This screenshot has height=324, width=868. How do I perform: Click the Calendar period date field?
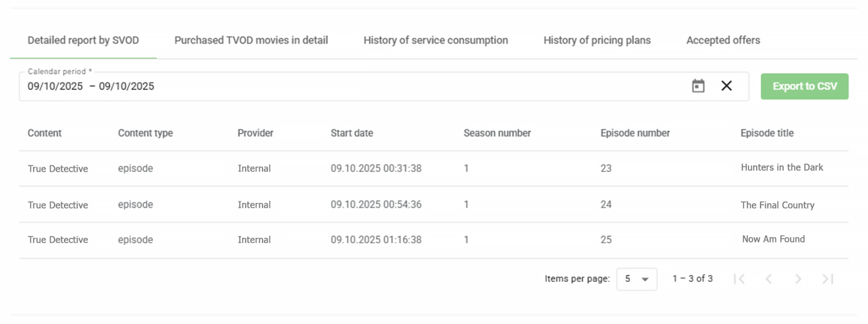[x=325, y=86]
